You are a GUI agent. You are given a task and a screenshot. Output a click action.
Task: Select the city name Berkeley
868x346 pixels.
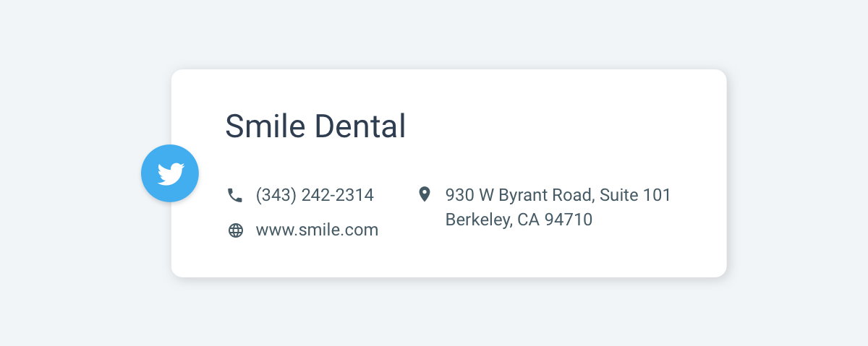point(479,220)
